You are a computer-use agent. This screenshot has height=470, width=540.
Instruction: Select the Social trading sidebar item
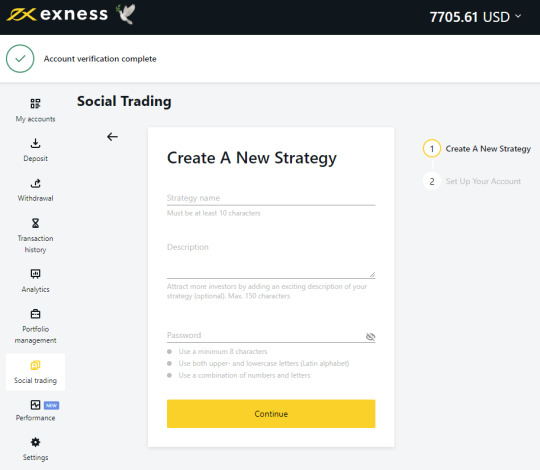click(x=35, y=372)
